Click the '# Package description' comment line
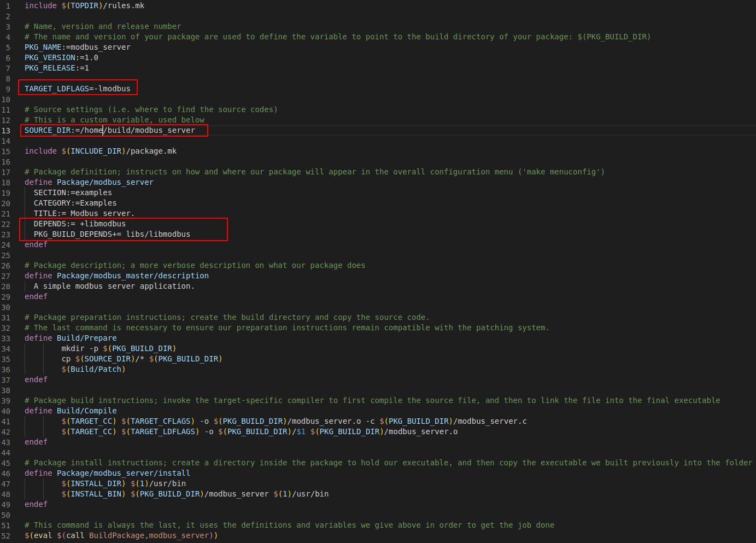The width and height of the screenshot is (756, 543). click(195, 265)
